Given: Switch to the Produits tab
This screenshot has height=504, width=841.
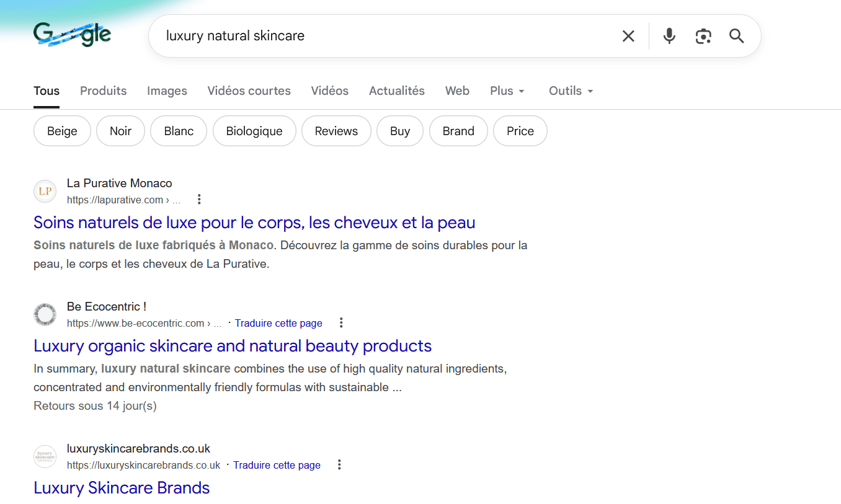Looking at the screenshot, I should (x=104, y=91).
